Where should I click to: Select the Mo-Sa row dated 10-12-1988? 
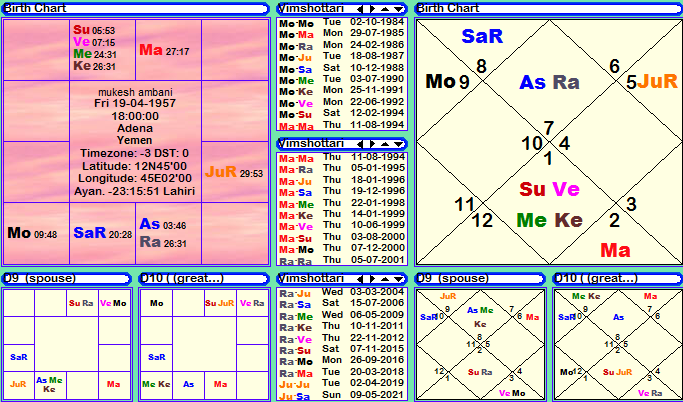point(342,68)
